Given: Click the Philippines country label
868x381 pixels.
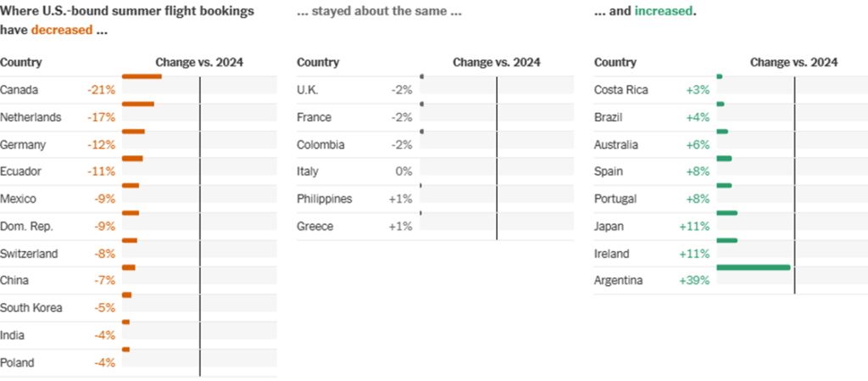Looking at the screenshot, I should click(x=325, y=199).
